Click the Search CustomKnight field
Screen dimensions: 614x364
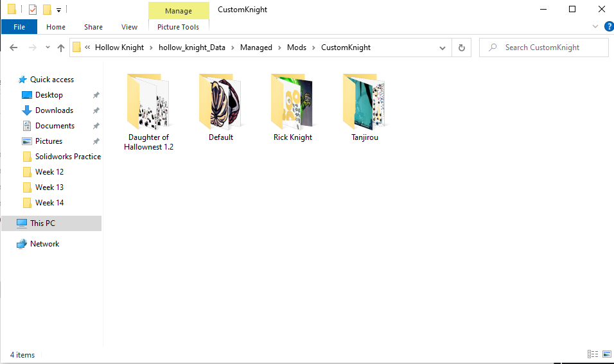(x=543, y=48)
